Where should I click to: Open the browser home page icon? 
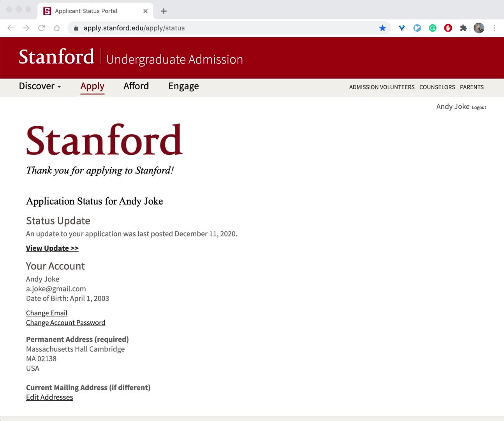[57, 28]
